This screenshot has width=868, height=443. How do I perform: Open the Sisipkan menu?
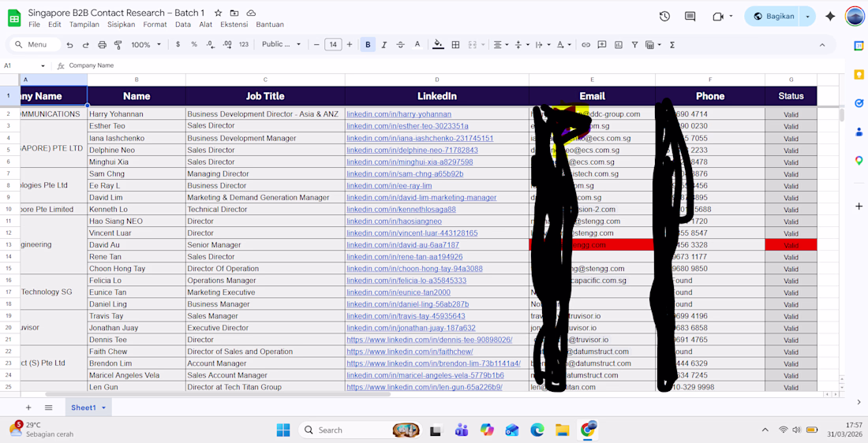[x=122, y=24]
